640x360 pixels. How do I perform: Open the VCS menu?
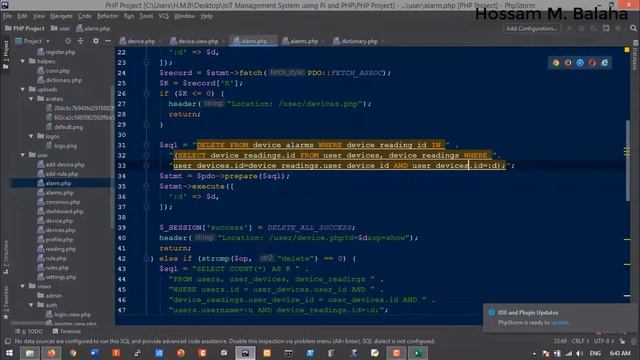click(x=164, y=16)
